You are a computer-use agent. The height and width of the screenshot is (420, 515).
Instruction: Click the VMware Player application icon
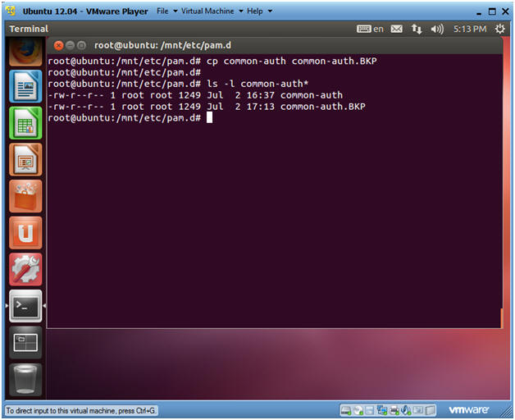(x=11, y=11)
